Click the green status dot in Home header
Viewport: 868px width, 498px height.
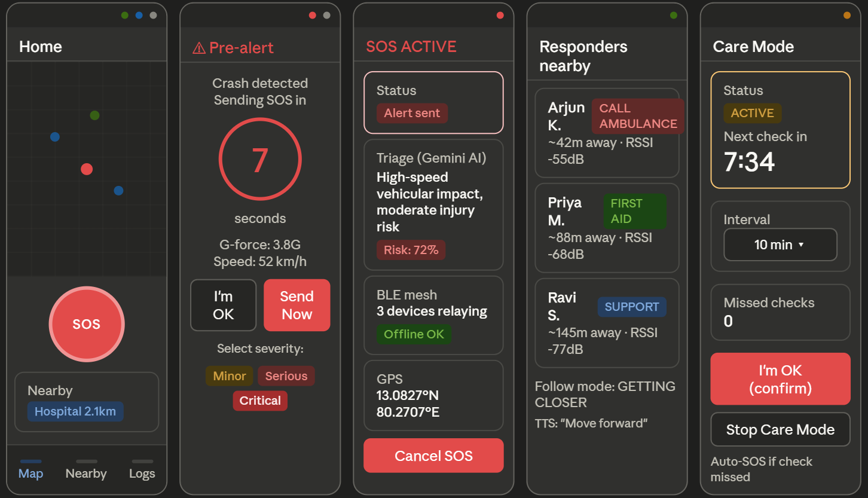[x=125, y=16]
